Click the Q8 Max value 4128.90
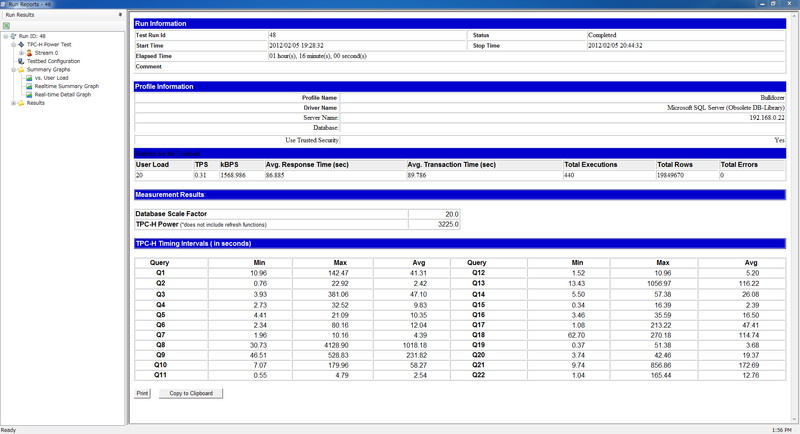This screenshot has width=800, height=434. point(337,345)
